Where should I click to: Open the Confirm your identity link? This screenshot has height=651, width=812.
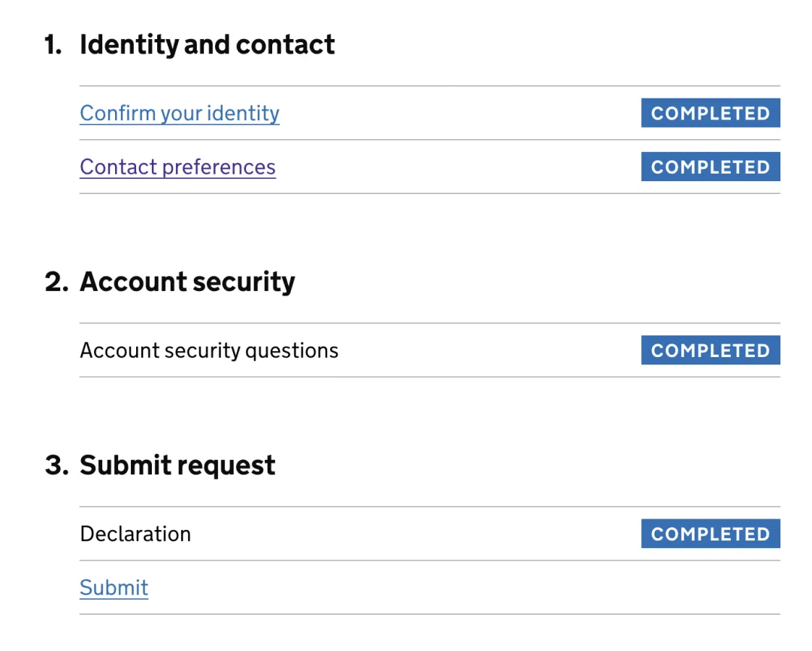(x=179, y=114)
